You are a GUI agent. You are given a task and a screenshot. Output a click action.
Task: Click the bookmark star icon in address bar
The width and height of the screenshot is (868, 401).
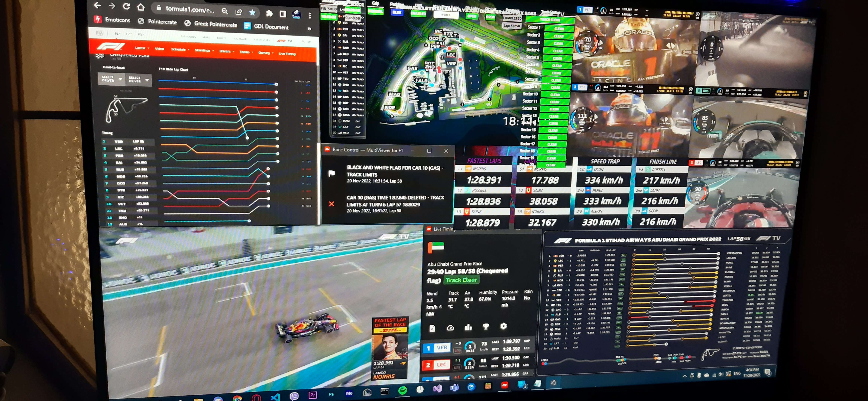pos(252,12)
